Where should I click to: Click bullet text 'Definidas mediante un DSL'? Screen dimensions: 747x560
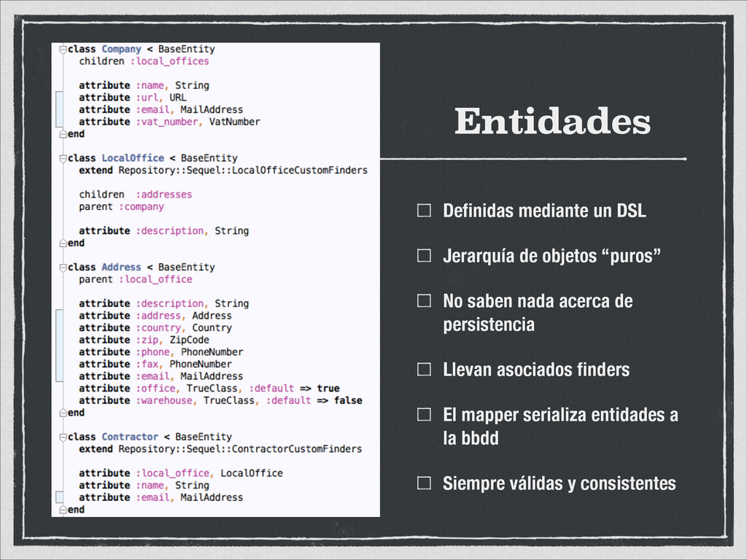tap(544, 211)
